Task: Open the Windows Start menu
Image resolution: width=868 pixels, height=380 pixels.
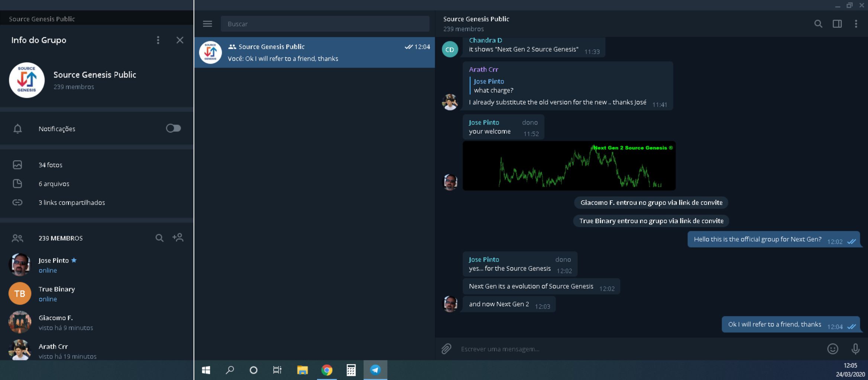Action: (x=206, y=370)
